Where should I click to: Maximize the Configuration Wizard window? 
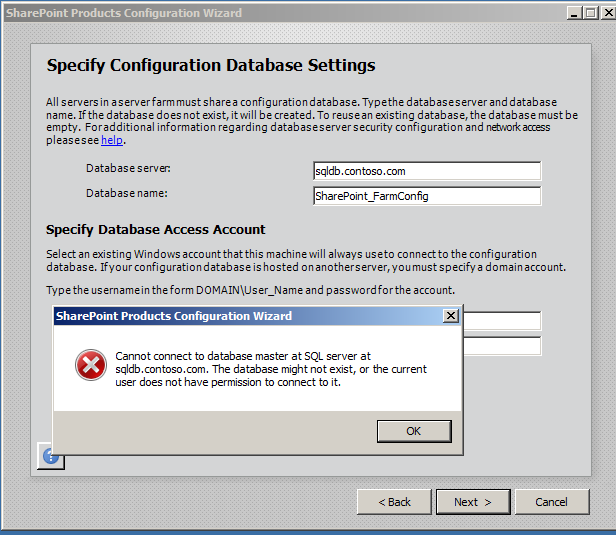590,13
